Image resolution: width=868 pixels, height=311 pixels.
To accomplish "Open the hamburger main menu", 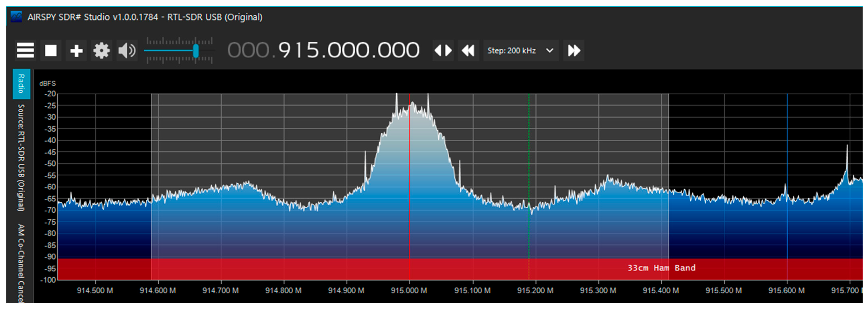I will click(x=25, y=50).
